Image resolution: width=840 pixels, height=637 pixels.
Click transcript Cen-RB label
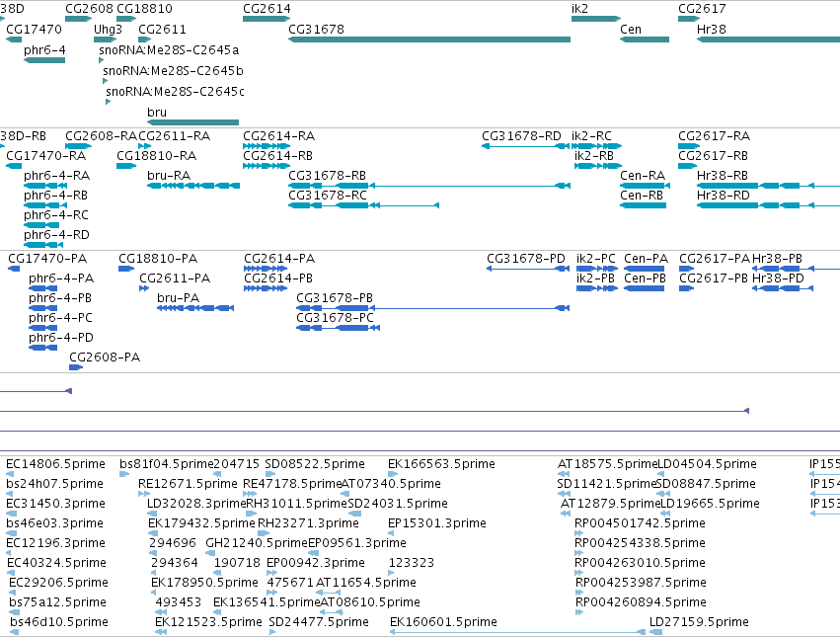click(642, 196)
